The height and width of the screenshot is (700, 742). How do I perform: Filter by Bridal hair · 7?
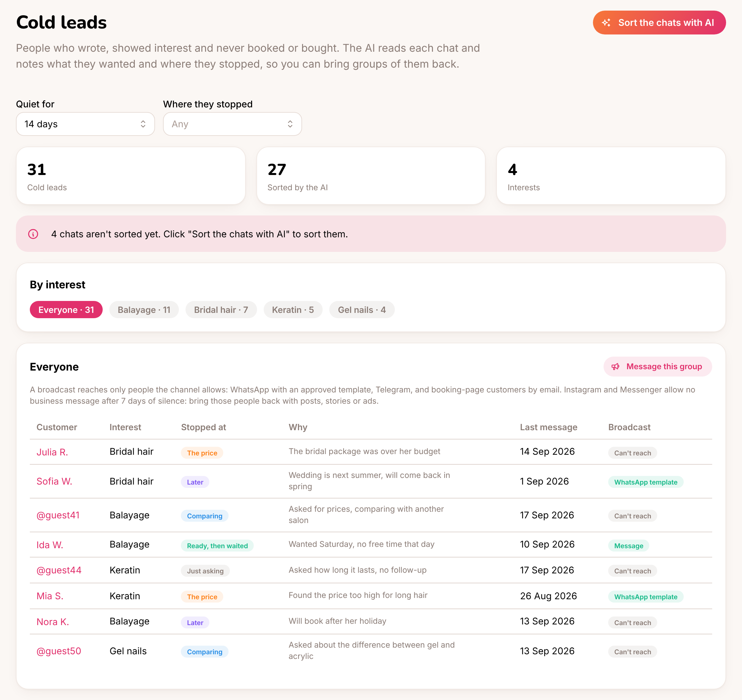click(221, 310)
